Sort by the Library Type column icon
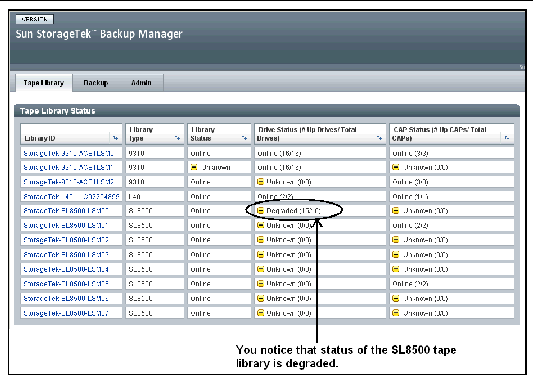Screen dimensions: 533x382 177,138
